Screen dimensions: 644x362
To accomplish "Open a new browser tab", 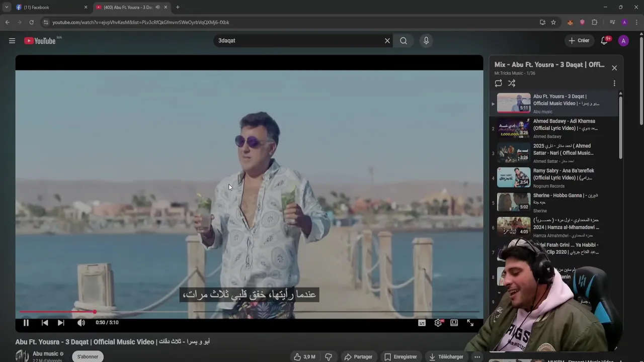I will [178, 7].
